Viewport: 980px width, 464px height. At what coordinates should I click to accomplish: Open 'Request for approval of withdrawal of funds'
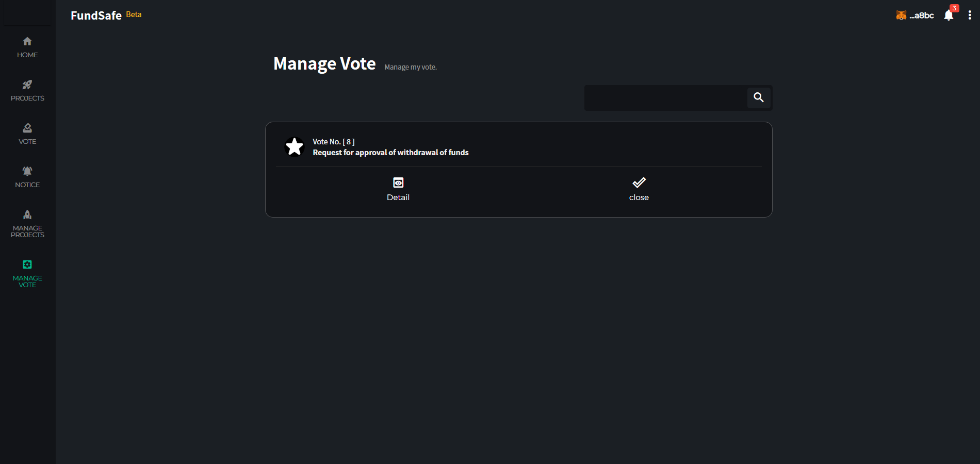tap(390, 153)
